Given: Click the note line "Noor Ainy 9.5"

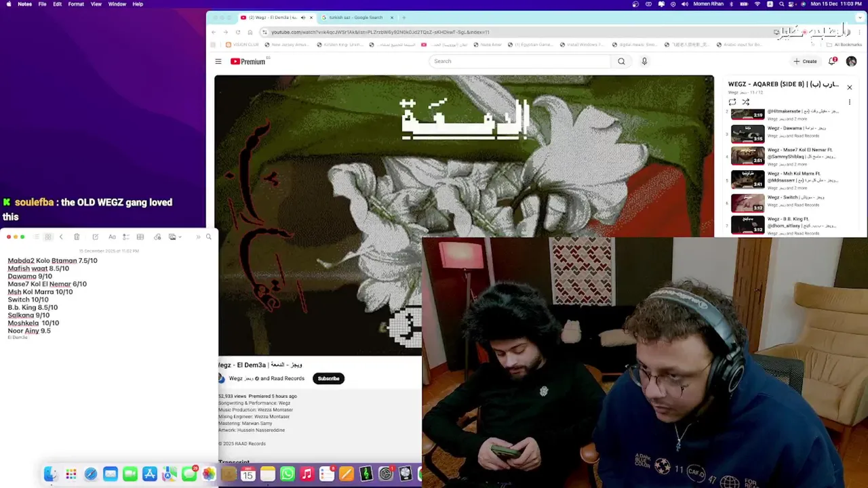Looking at the screenshot, I should 29,331.
